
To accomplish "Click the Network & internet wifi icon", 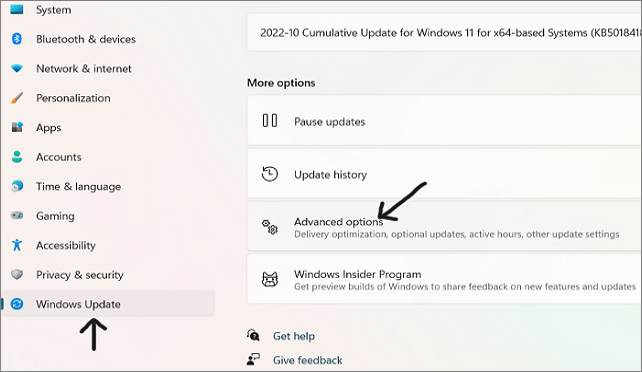I will [17, 68].
